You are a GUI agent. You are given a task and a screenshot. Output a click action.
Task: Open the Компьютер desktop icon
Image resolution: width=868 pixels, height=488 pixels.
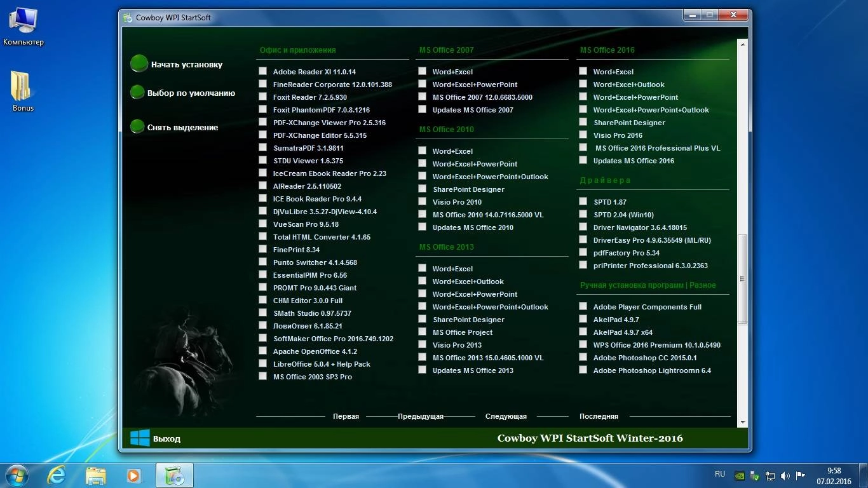pos(24,26)
